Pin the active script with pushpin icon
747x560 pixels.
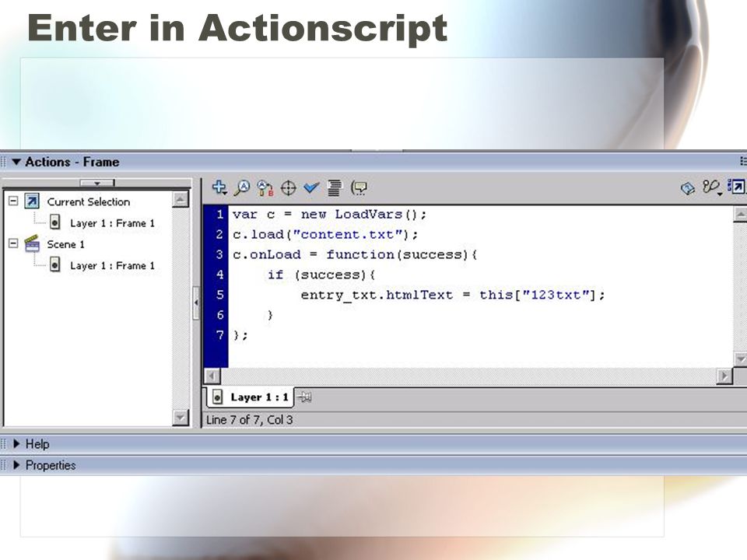pyautogui.click(x=304, y=397)
